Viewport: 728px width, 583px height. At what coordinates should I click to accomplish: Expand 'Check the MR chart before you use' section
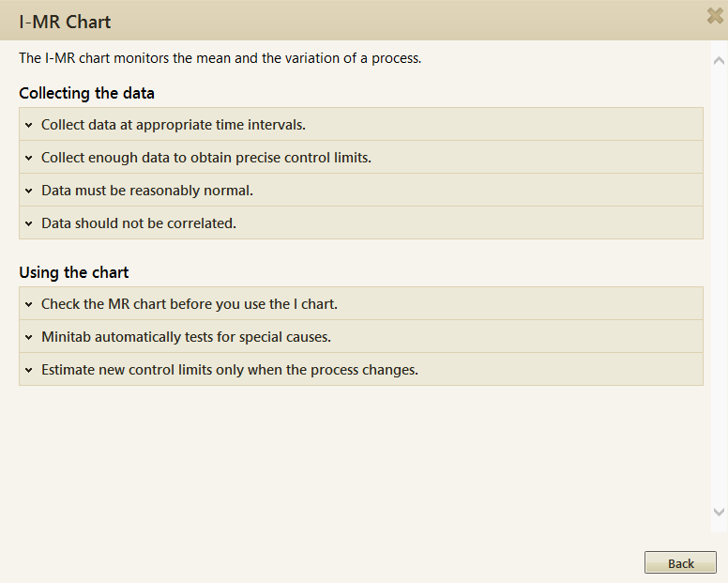coord(190,304)
